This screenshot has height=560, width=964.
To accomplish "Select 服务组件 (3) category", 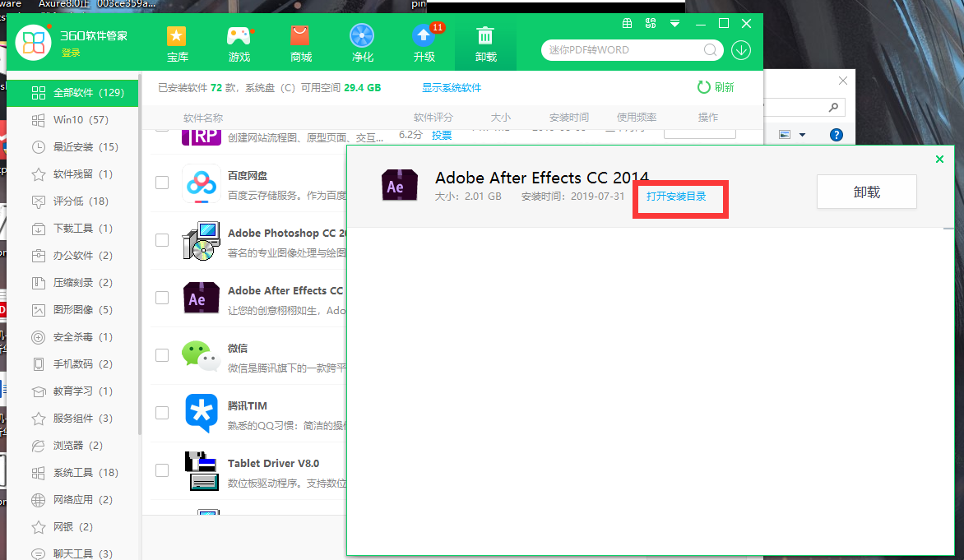I will click(x=72, y=419).
